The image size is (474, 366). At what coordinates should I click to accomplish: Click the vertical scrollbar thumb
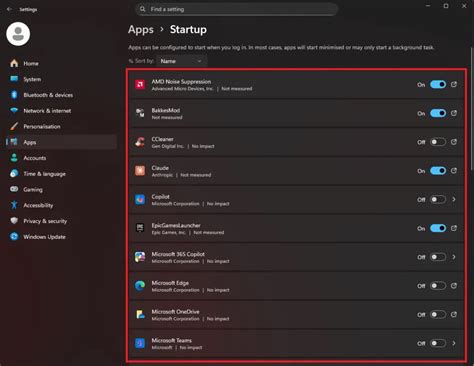[472, 110]
